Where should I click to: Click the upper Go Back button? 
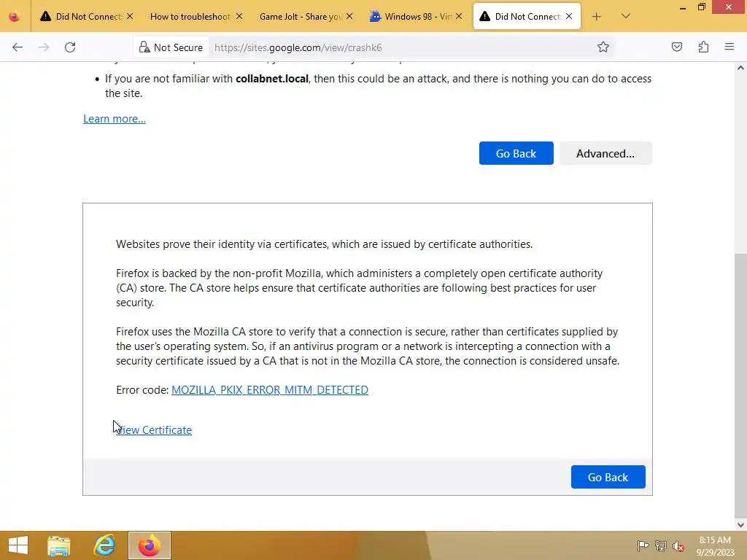[516, 153]
